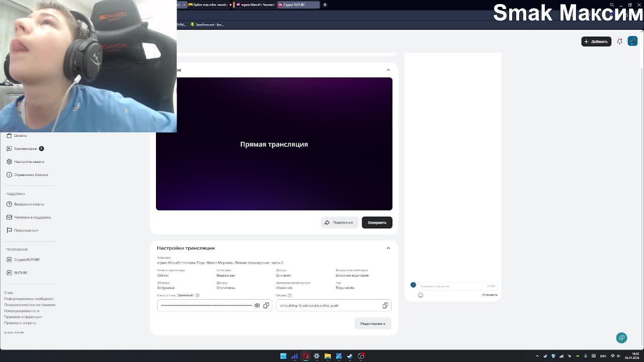The height and width of the screenshot is (362, 644).
Task: Click the gear icon beside Настройки канала
Action: (x=9, y=161)
